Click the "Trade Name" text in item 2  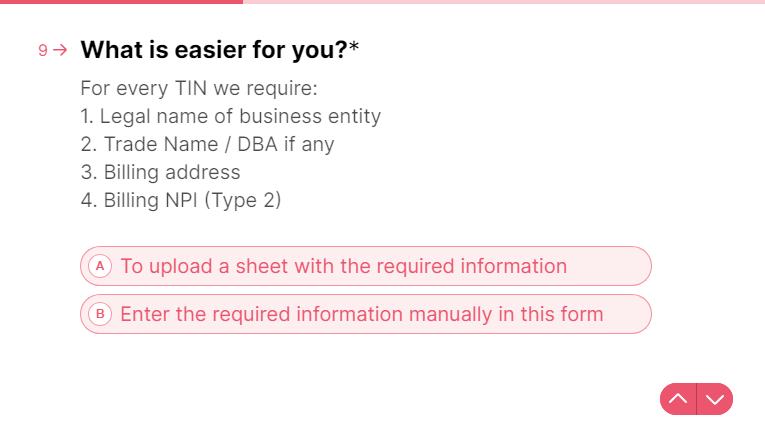[161, 144]
